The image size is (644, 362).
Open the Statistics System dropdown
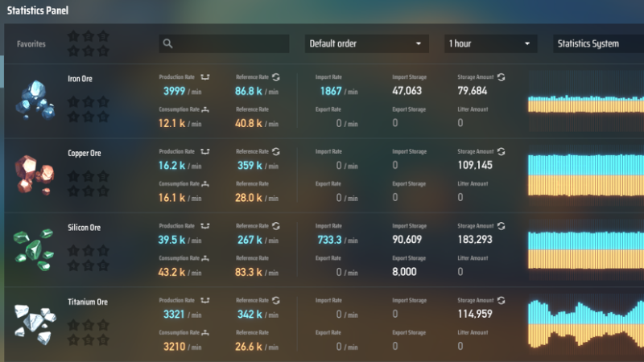[597, 43]
